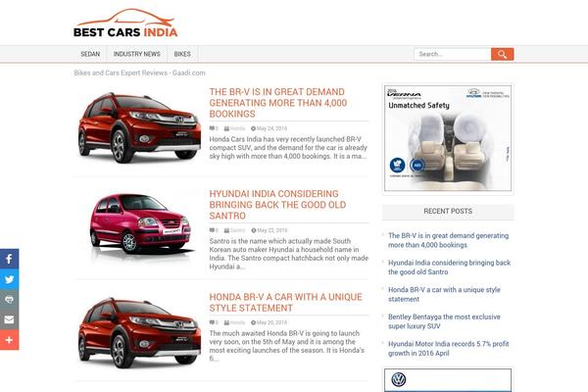
Task: Click BR-V thumbnail of bookings article
Action: 138,126
